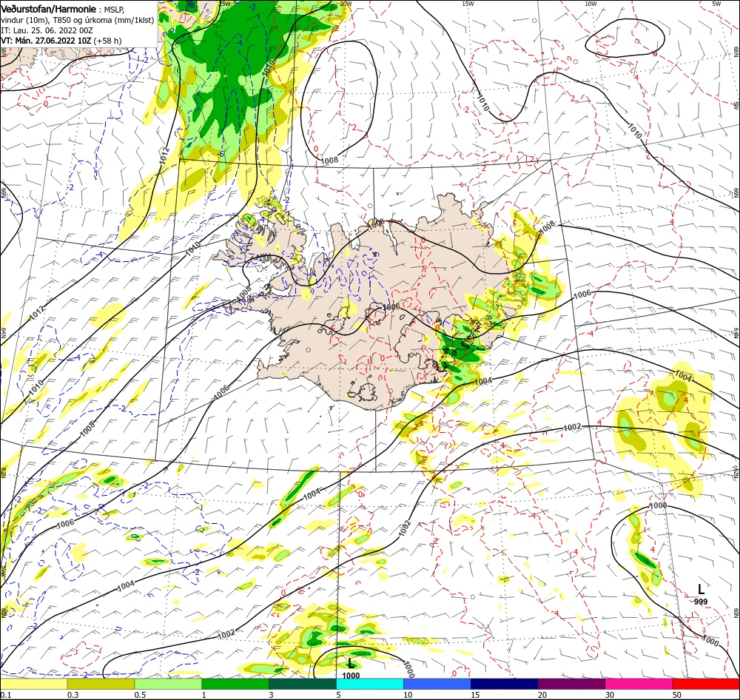Click the yellow 0.1–0.3 precipitation legend swatch
The image size is (740, 700).
coord(33,684)
